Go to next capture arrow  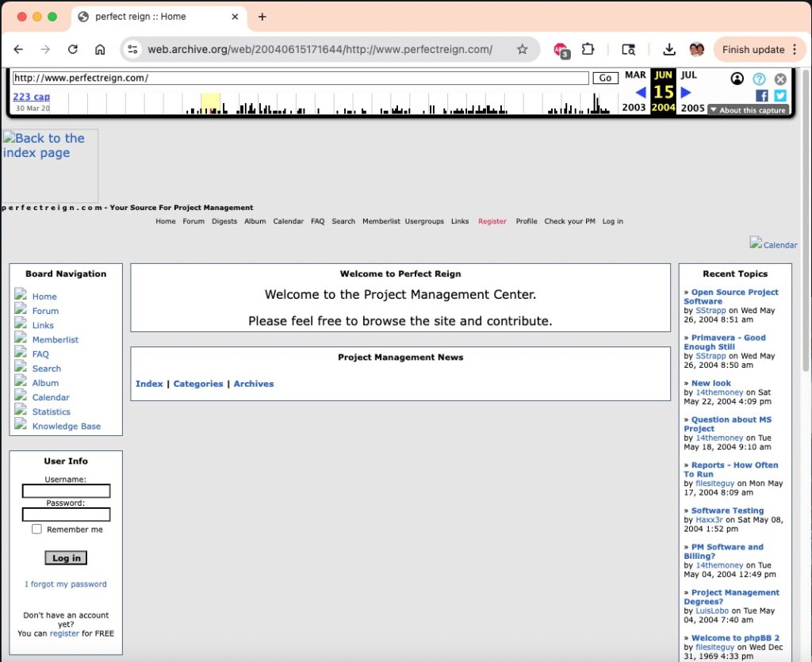coord(687,93)
